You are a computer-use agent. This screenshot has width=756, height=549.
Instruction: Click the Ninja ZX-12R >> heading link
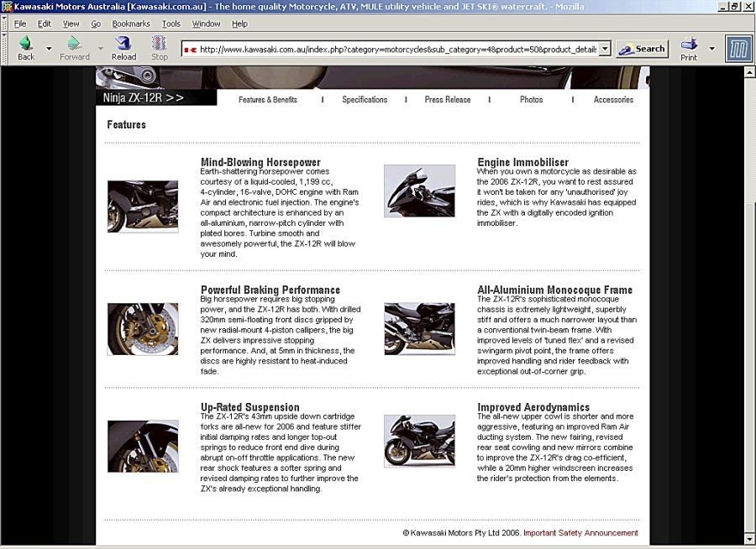pyautogui.click(x=143, y=98)
